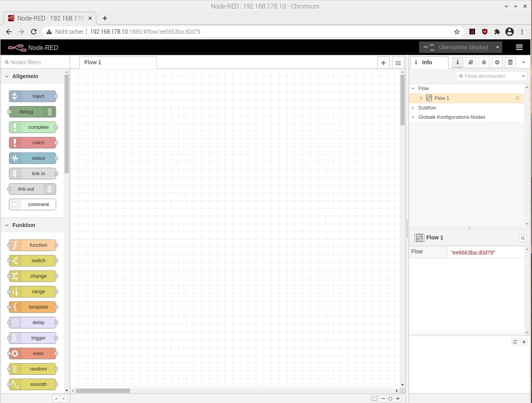Open the context data sidebar tab
Viewport: 532px width, 403px height.
[510, 62]
